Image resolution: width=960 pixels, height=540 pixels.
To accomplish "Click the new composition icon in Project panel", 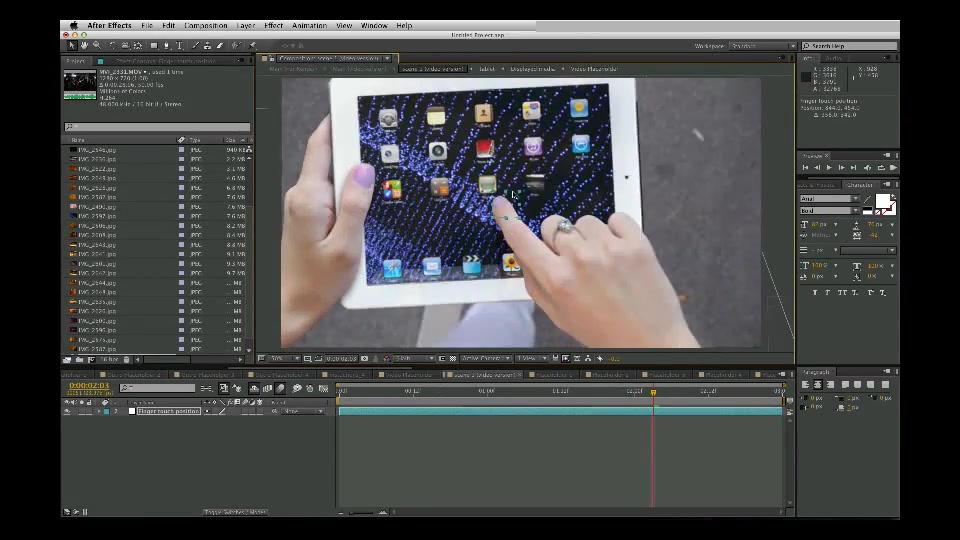I will click(91, 360).
